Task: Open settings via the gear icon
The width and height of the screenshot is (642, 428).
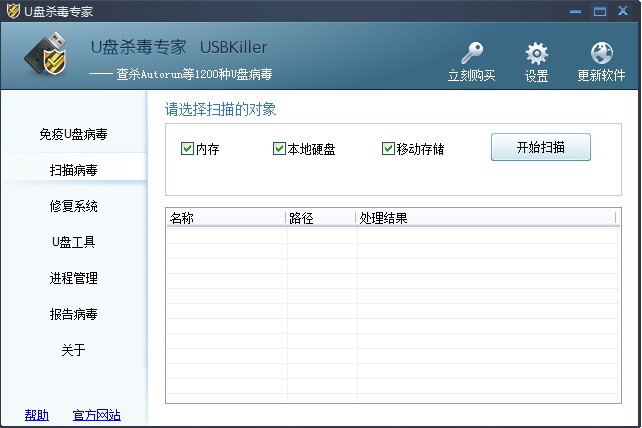Action: tap(536, 53)
